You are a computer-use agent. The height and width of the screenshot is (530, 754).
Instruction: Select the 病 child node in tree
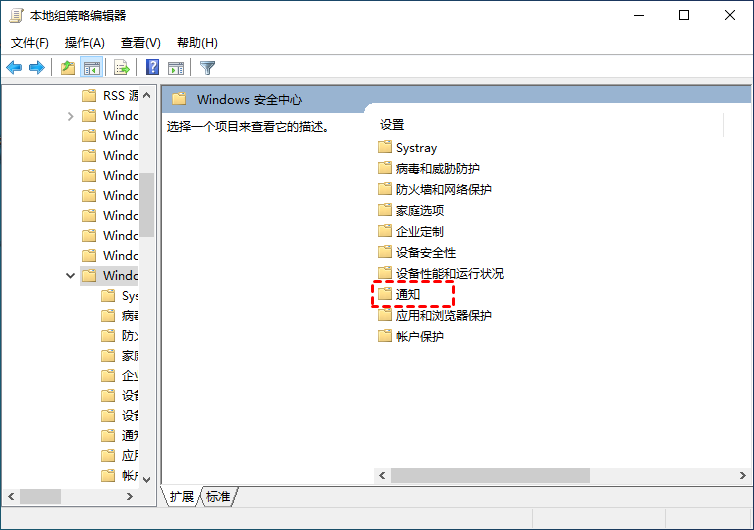pos(120,315)
